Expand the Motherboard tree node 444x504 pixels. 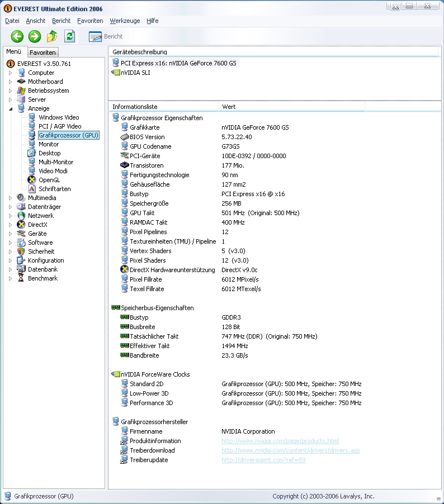[x=10, y=82]
